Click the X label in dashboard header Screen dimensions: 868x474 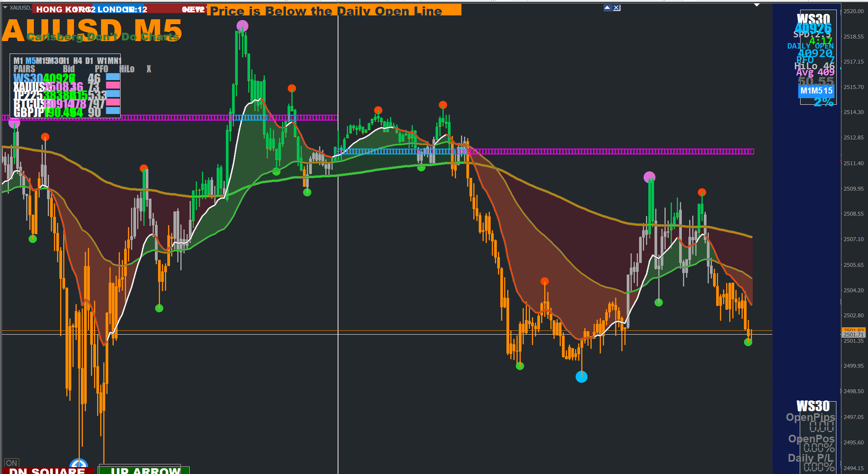[x=149, y=69]
